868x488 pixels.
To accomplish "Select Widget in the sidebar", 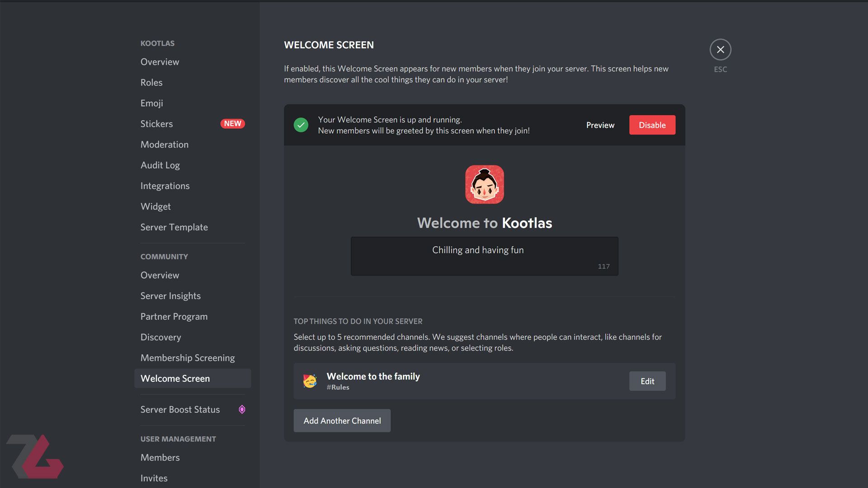I will coord(156,206).
